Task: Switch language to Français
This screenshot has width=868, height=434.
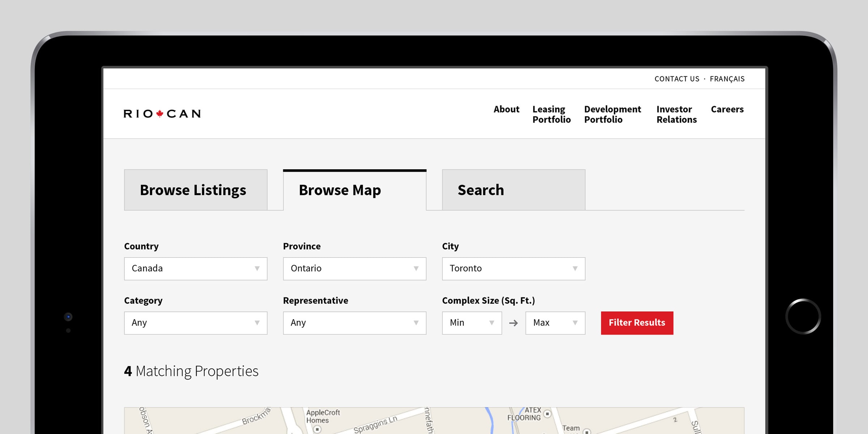Action: click(x=727, y=79)
